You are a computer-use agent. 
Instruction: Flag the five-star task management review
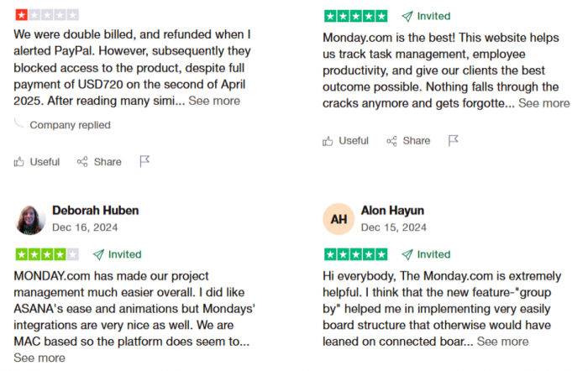pos(454,140)
